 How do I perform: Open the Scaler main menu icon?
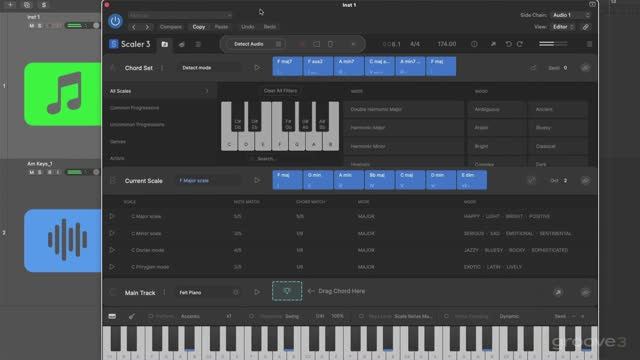(x=589, y=44)
